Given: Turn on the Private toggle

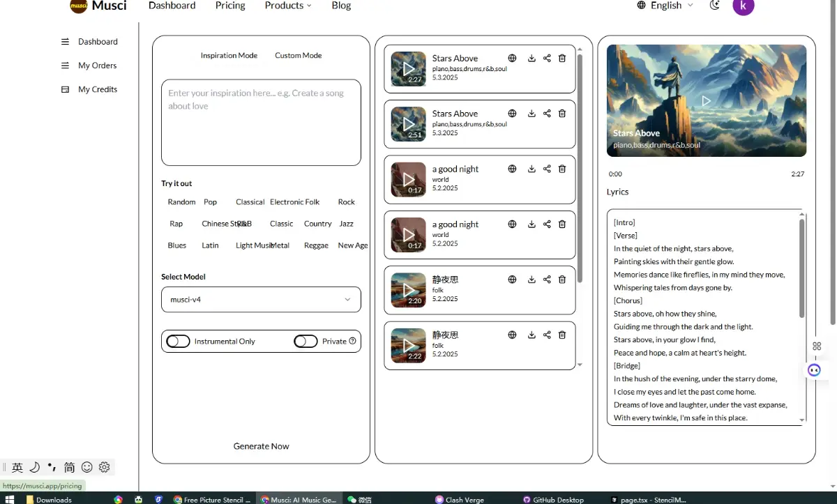Looking at the screenshot, I should pyautogui.click(x=306, y=341).
